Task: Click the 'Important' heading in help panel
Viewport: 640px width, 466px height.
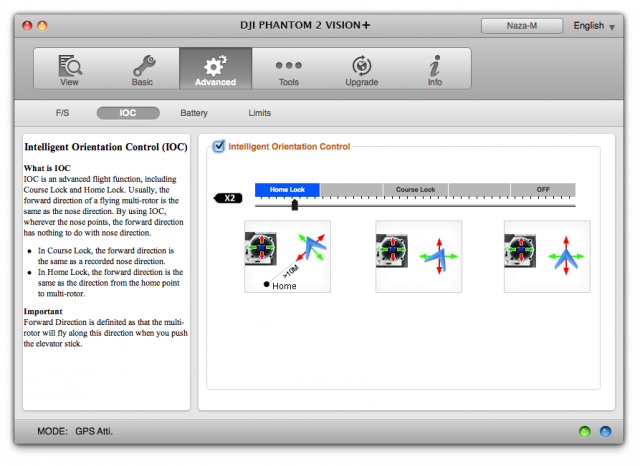Action: pos(43,311)
